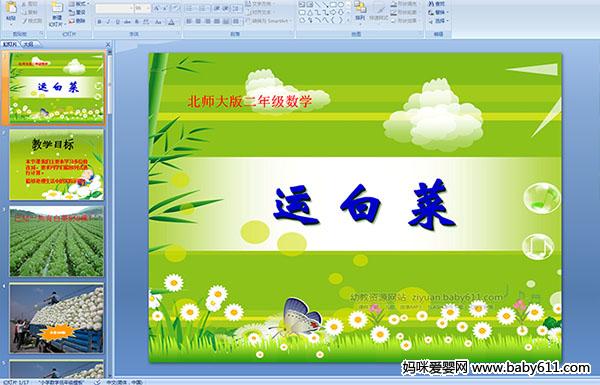Click the Replace button in editing group
The height and width of the screenshot is (385, 600).
(x=437, y=12)
